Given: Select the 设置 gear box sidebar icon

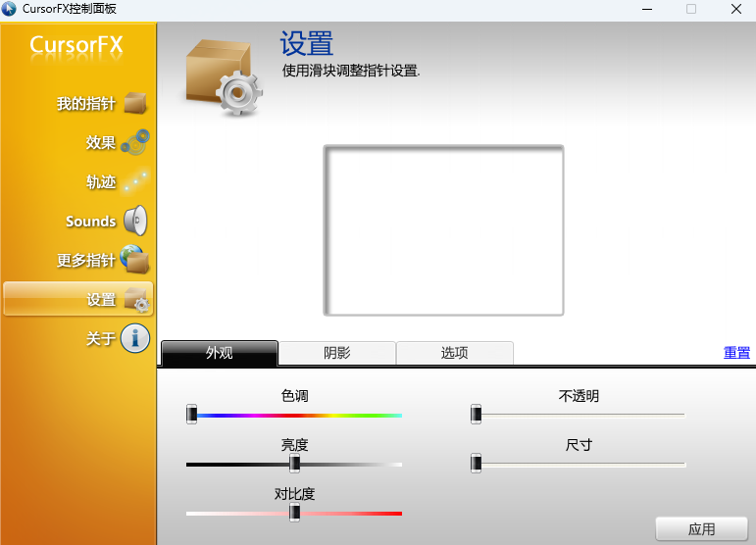Looking at the screenshot, I should point(135,300).
